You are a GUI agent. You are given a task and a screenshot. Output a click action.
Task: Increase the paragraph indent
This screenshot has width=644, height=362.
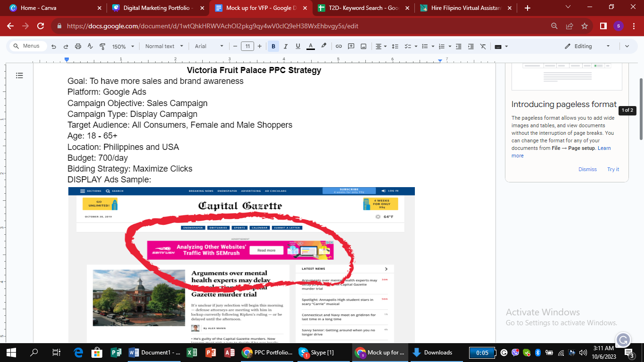pos(471,46)
